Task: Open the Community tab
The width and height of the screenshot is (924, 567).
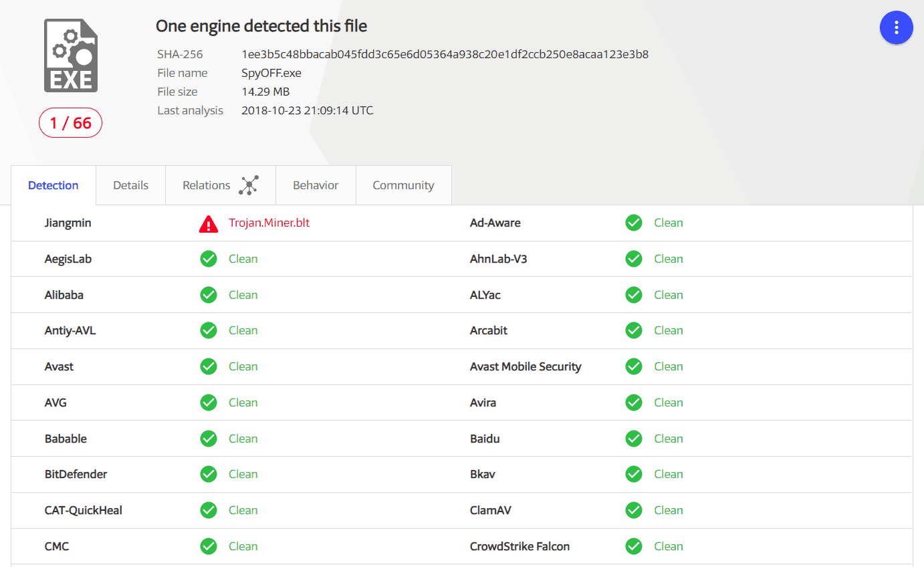Action: (x=403, y=185)
